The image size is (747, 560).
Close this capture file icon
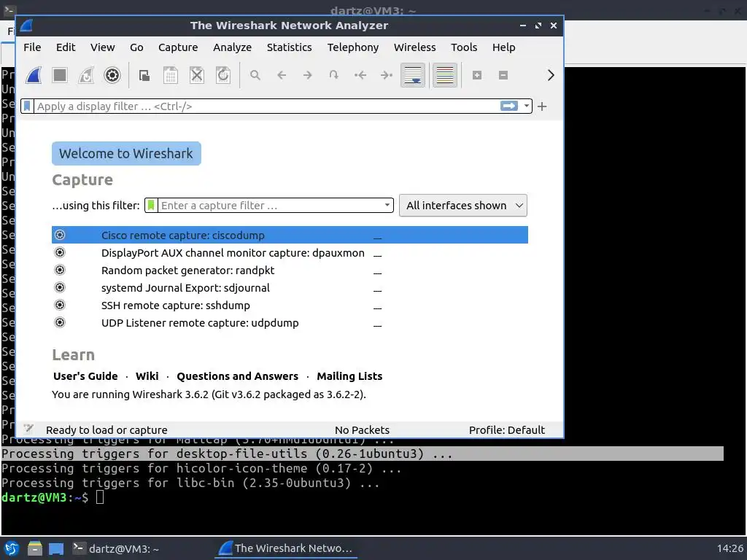pos(197,75)
